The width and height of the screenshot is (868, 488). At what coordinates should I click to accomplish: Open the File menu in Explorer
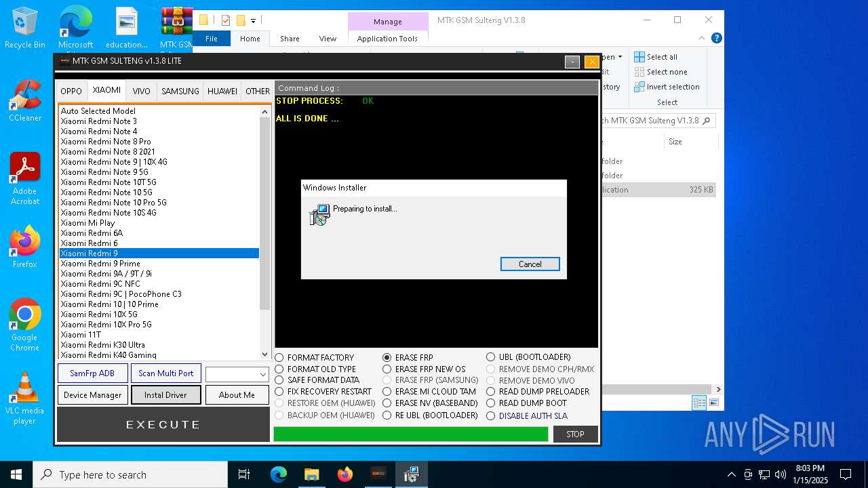(212, 39)
